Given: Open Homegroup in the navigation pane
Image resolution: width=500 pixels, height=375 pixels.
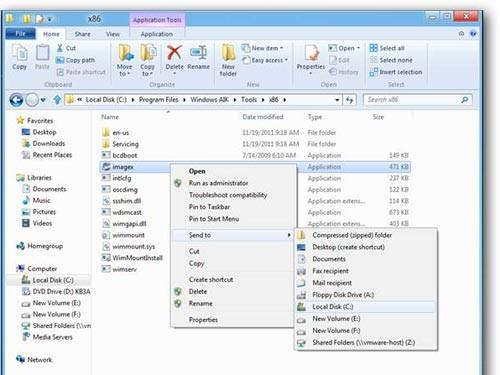Looking at the screenshot, I should 39,246.
